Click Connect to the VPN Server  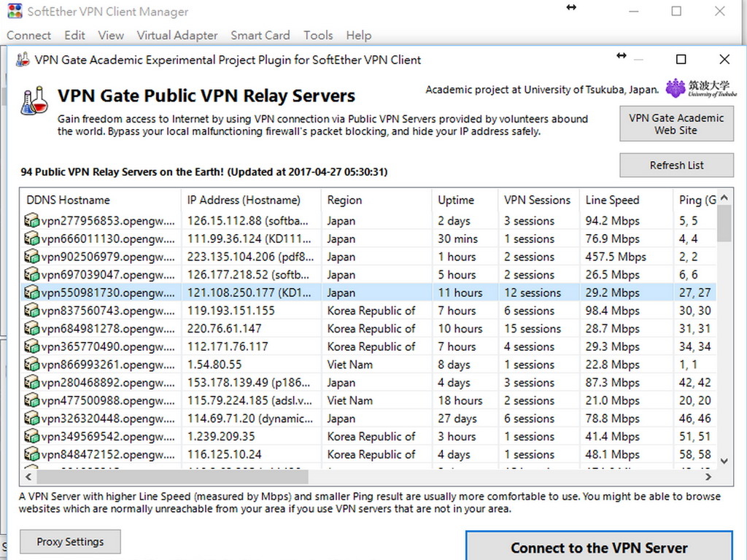click(600, 547)
